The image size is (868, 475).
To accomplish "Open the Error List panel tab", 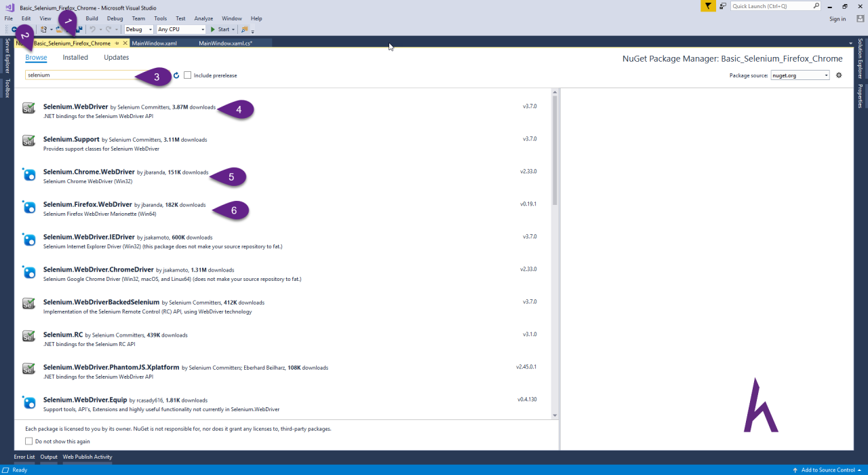I will pyautogui.click(x=24, y=457).
